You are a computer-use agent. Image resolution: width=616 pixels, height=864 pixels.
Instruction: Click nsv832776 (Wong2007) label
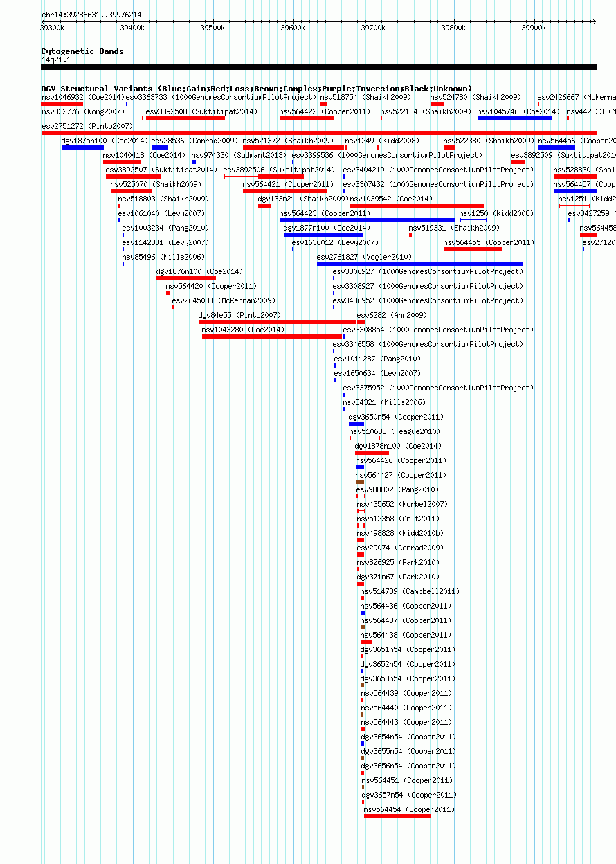tap(83, 111)
